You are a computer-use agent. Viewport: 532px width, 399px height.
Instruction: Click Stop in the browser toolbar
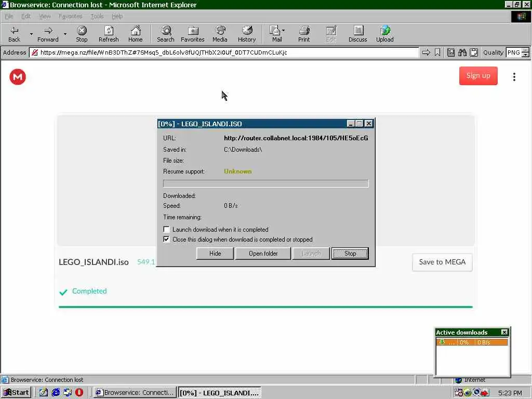(82, 34)
